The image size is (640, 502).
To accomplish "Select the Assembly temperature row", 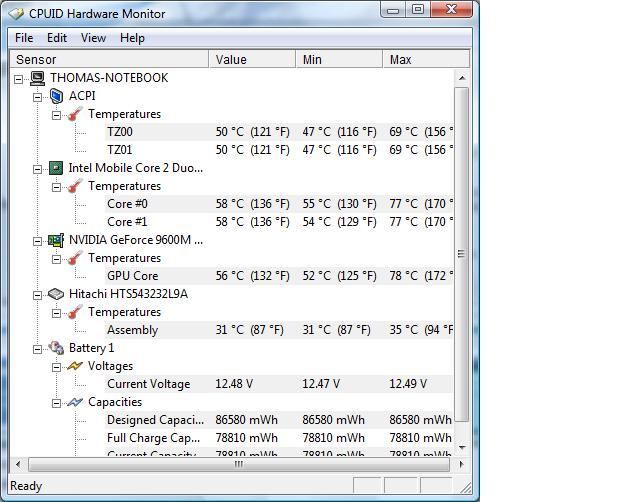I will [x=278, y=330].
